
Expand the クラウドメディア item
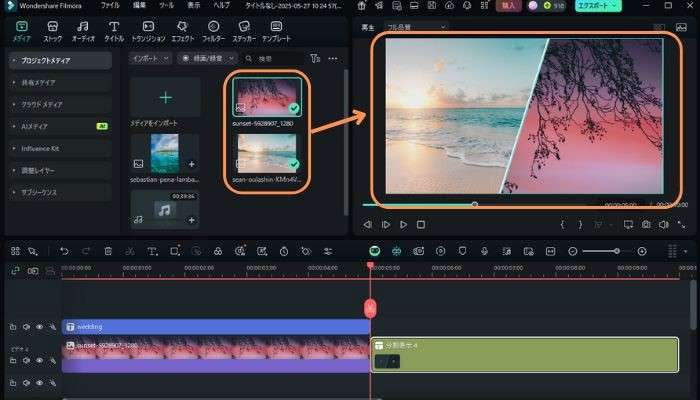click(60, 104)
